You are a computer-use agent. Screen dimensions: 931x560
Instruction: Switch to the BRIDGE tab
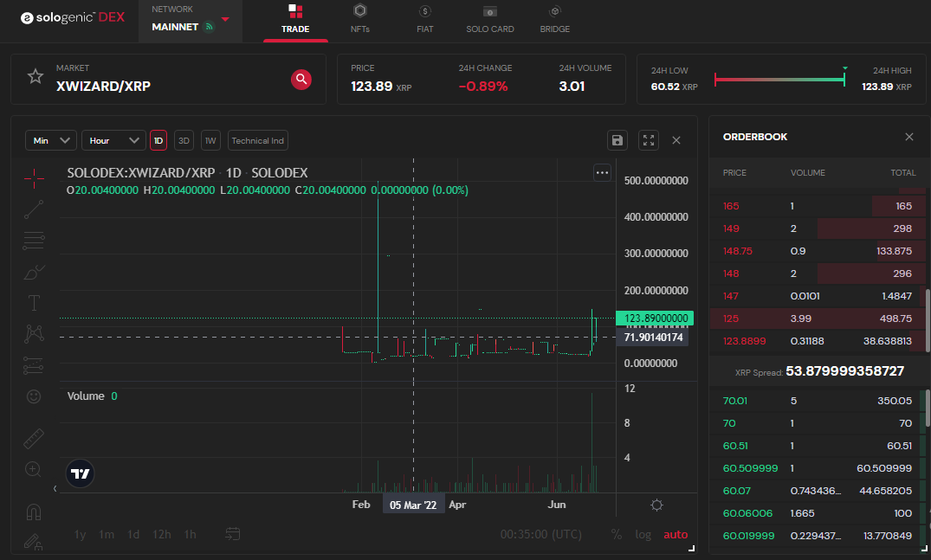pyautogui.click(x=554, y=20)
